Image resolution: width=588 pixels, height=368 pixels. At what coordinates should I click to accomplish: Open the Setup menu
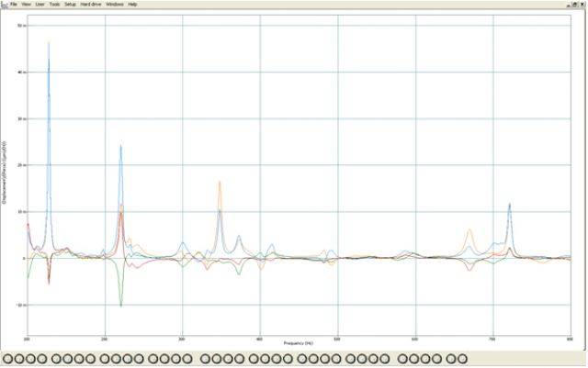[70, 4]
